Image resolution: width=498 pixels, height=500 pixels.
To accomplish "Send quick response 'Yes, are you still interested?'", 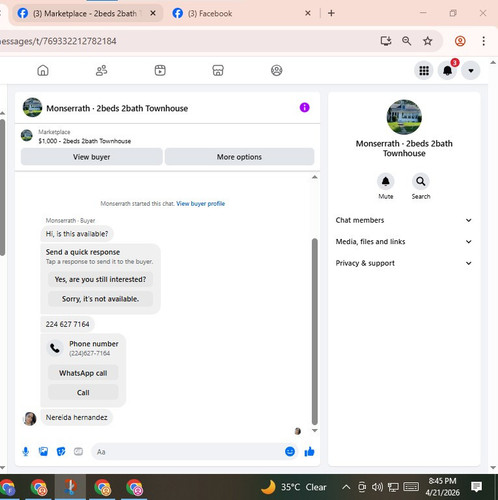I will 100,279.
